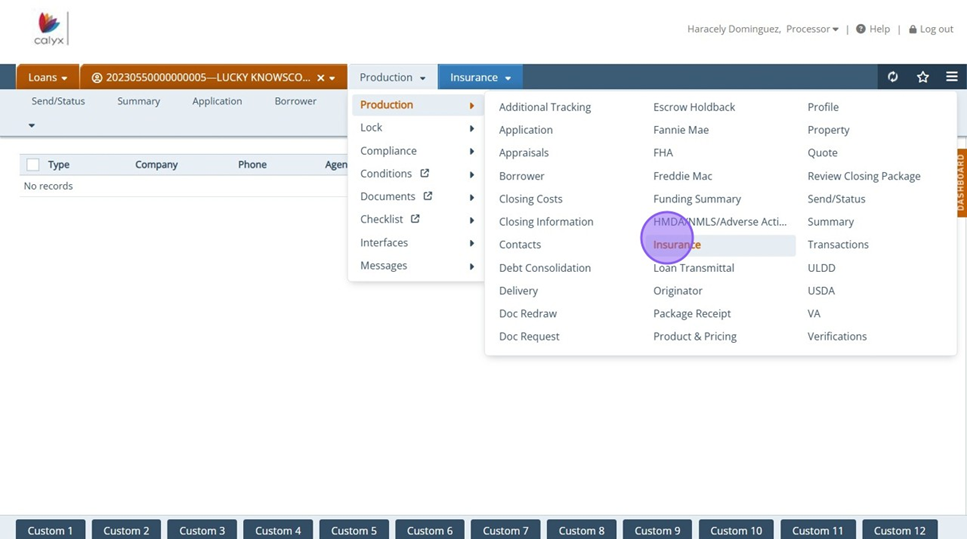This screenshot has width=967, height=539.
Task: Open the hamburger menu icon
Action: (x=952, y=77)
